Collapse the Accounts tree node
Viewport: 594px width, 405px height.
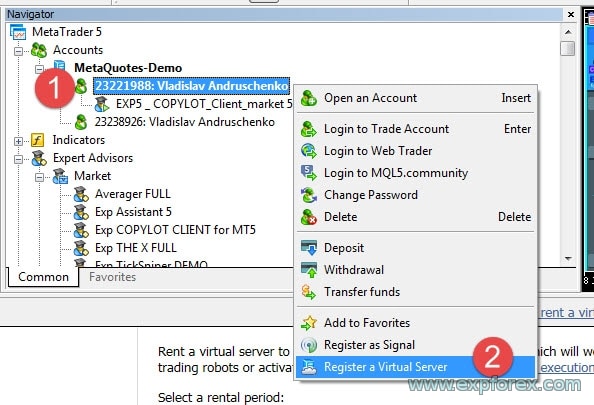[18, 51]
